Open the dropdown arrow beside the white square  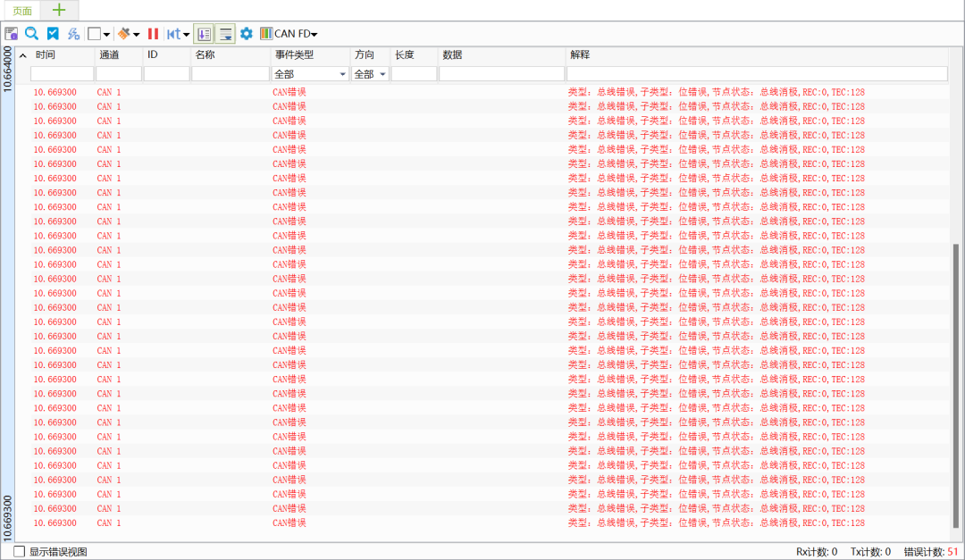106,35
